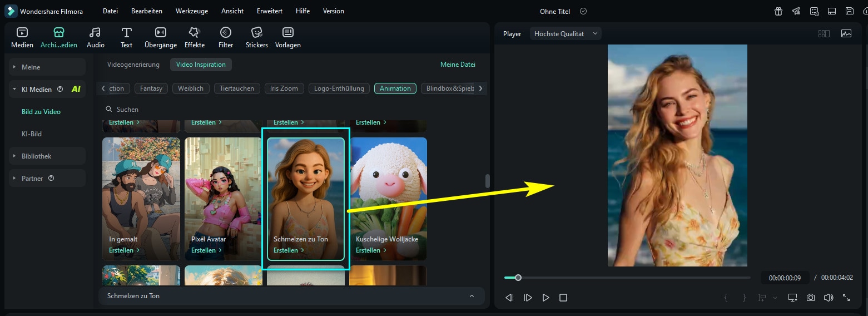The width and height of the screenshot is (868, 316).
Task: Open the Datei menu
Action: pos(110,11)
